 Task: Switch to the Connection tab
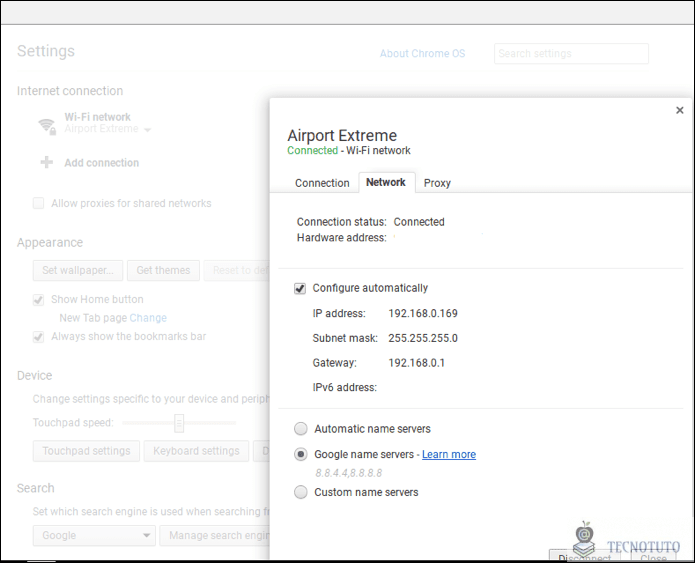point(322,183)
